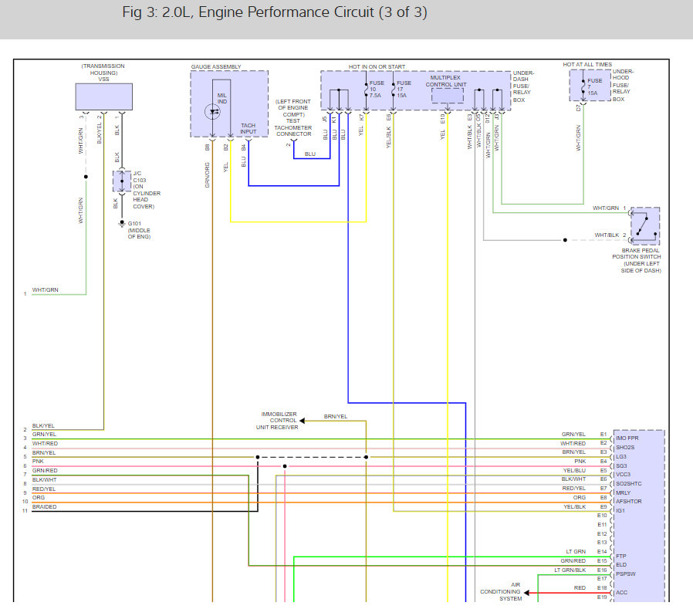Click the J/C C103 junction connector symbol

point(121,181)
